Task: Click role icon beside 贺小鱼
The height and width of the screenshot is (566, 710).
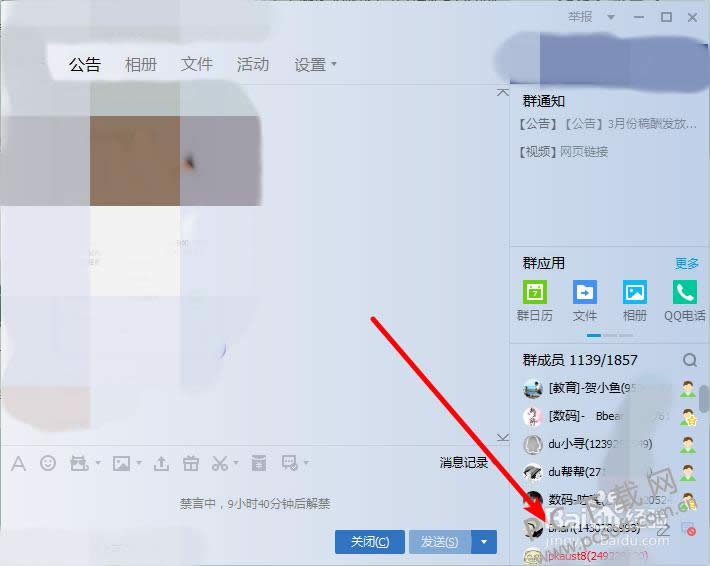Action: 688,389
